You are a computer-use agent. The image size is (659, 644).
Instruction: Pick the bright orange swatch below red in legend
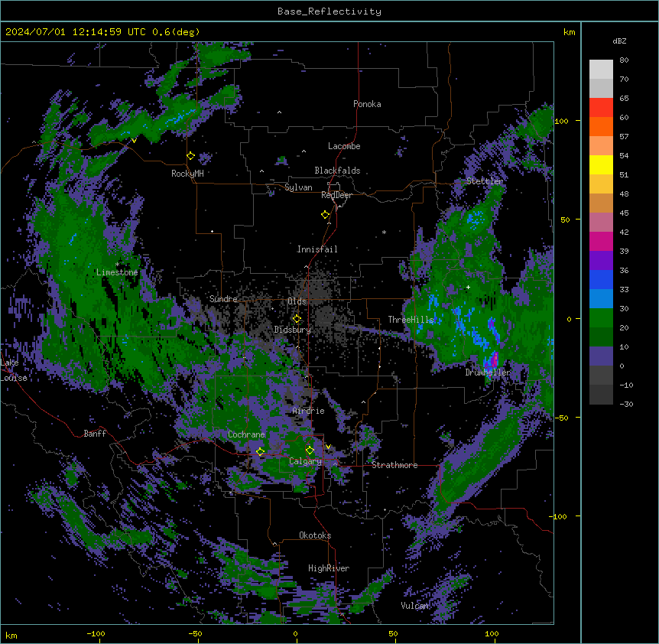601,126
